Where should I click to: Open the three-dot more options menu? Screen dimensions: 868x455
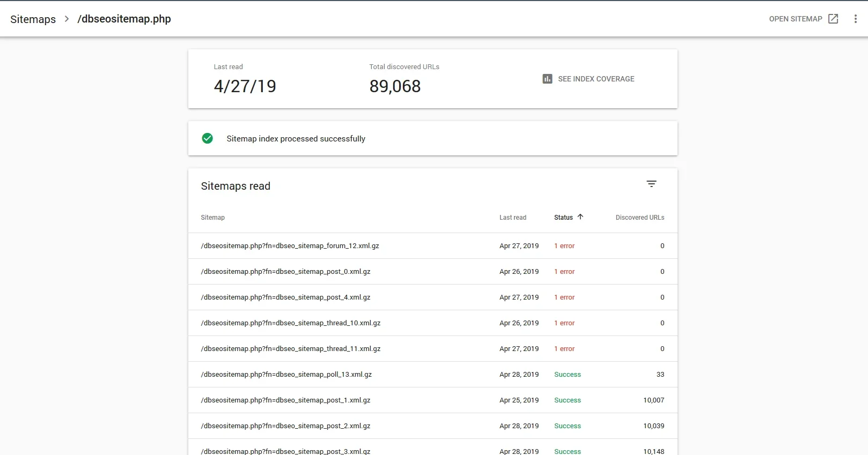pyautogui.click(x=855, y=19)
